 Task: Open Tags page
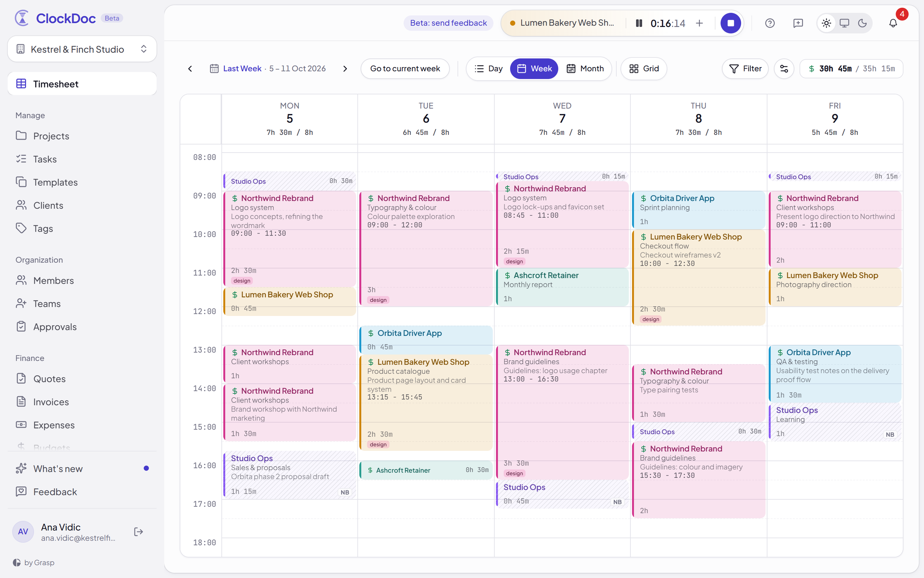coord(82,228)
